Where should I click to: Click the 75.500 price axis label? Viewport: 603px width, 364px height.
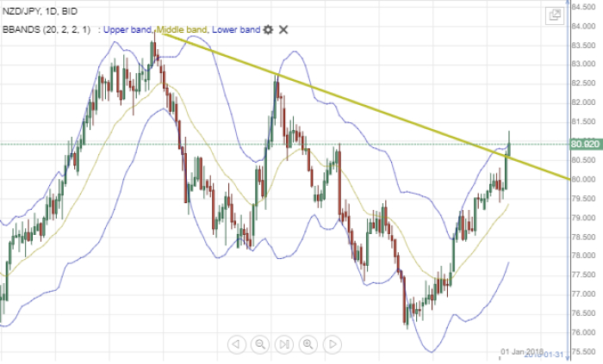[583, 352]
